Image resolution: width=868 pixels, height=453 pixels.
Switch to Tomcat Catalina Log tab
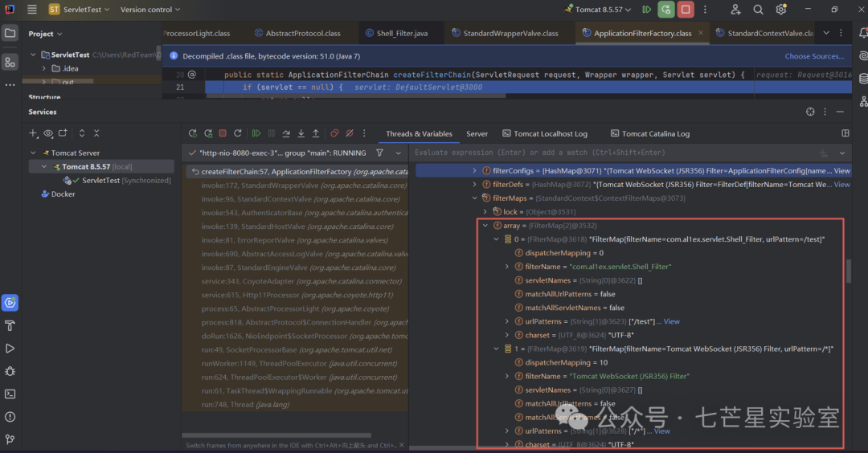point(650,134)
